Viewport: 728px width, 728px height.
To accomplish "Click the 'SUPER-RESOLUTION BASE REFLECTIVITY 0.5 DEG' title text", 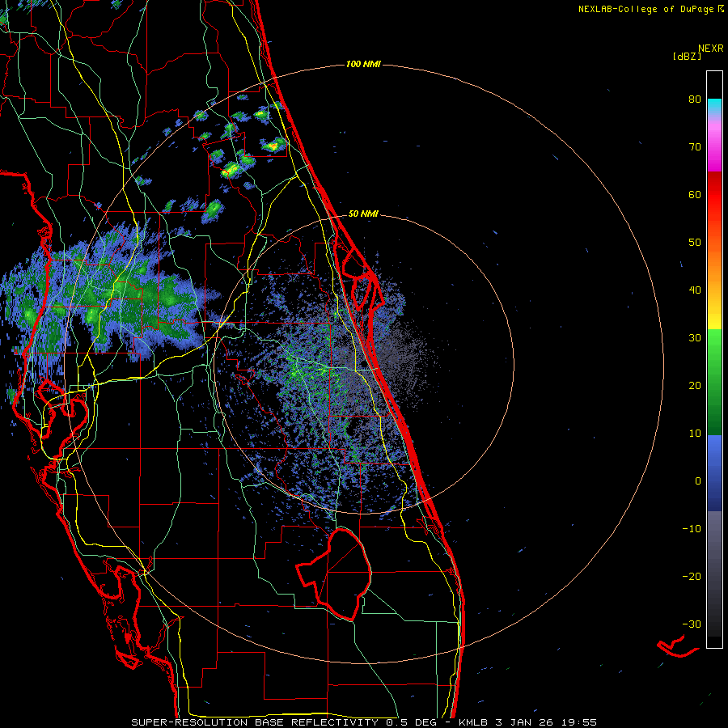I will click(x=284, y=722).
